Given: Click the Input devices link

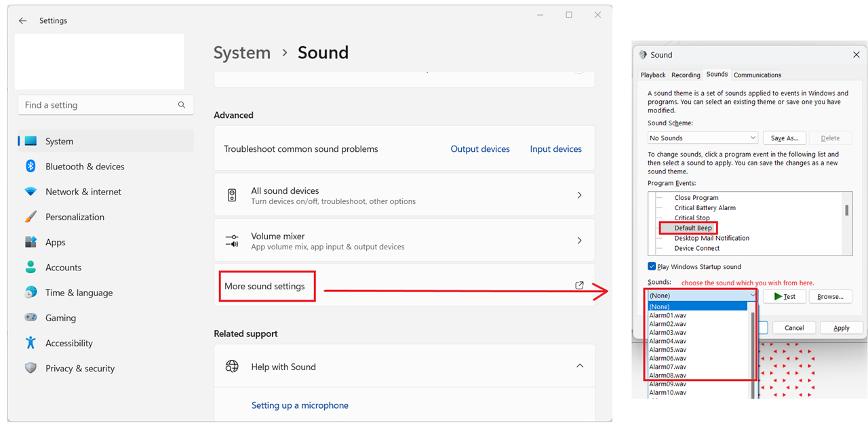Looking at the screenshot, I should pos(556,149).
